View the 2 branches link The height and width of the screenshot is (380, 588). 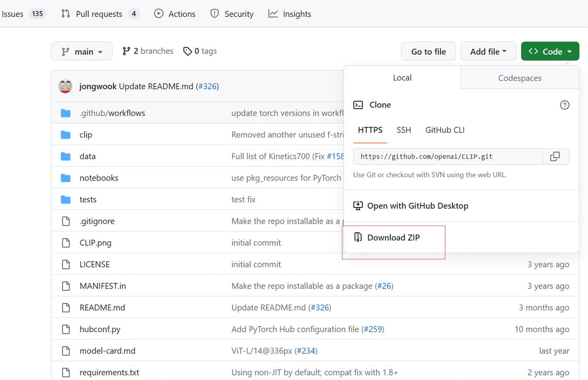(x=148, y=51)
